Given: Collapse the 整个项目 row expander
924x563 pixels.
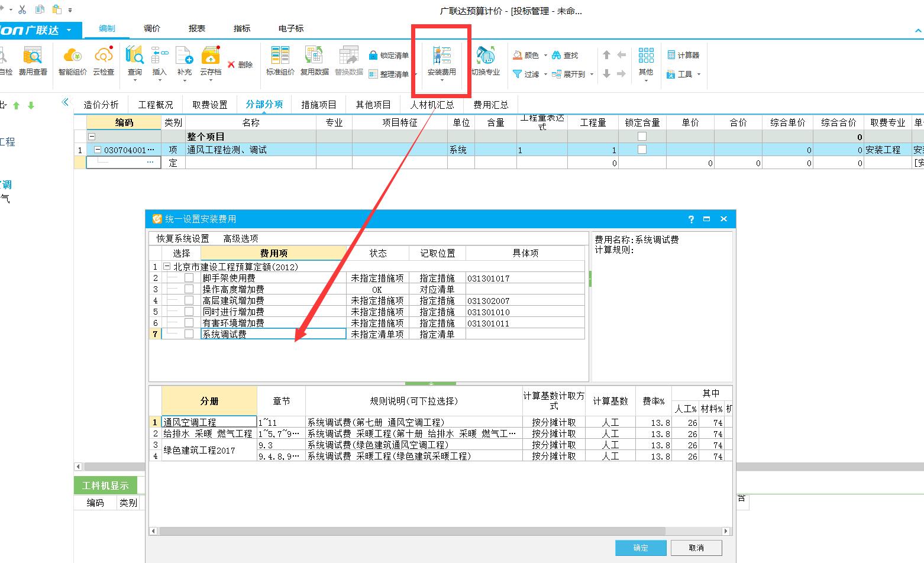Looking at the screenshot, I should [x=92, y=137].
